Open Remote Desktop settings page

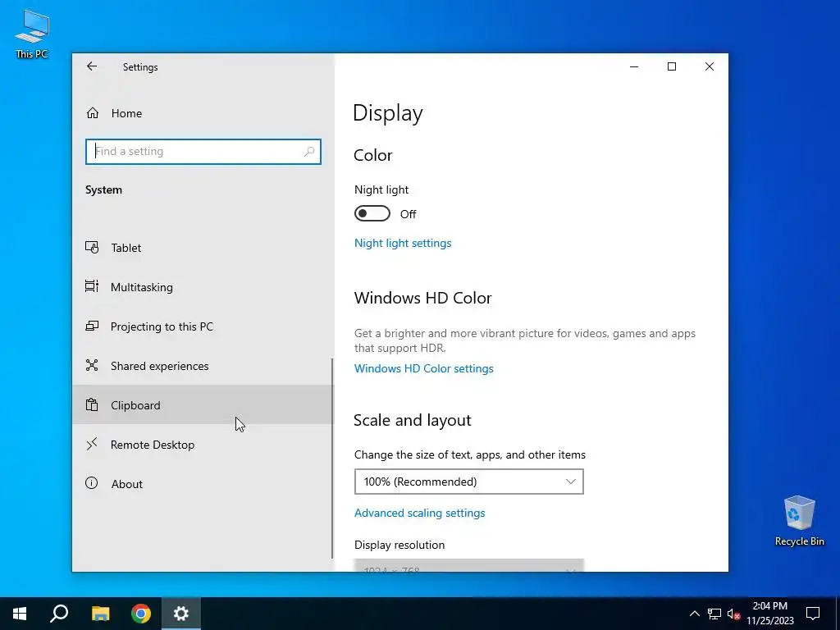(203, 444)
